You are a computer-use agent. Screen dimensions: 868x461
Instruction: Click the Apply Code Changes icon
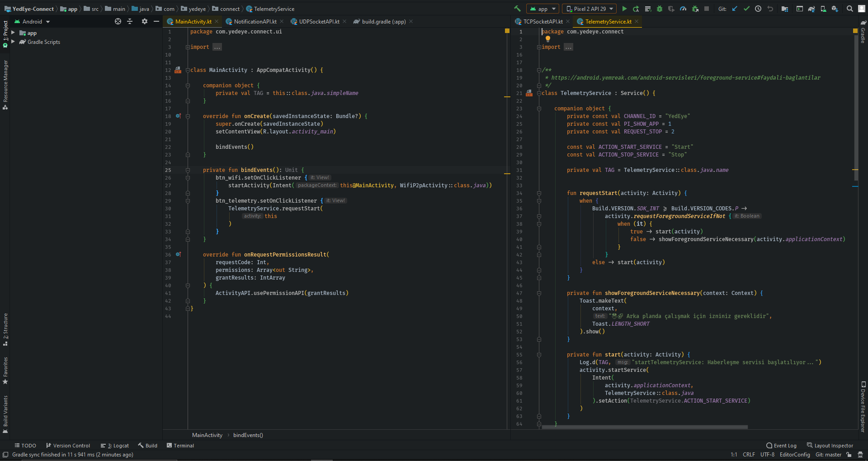648,9
